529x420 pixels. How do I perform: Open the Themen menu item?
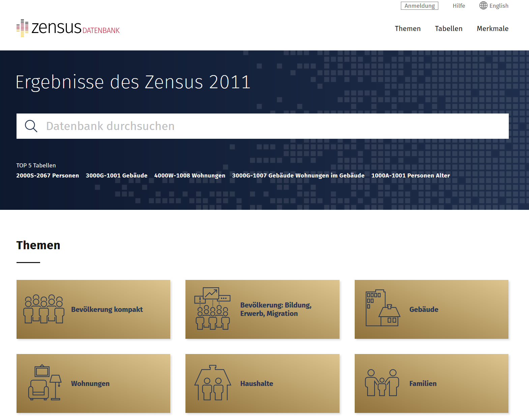click(x=407, y=29)
